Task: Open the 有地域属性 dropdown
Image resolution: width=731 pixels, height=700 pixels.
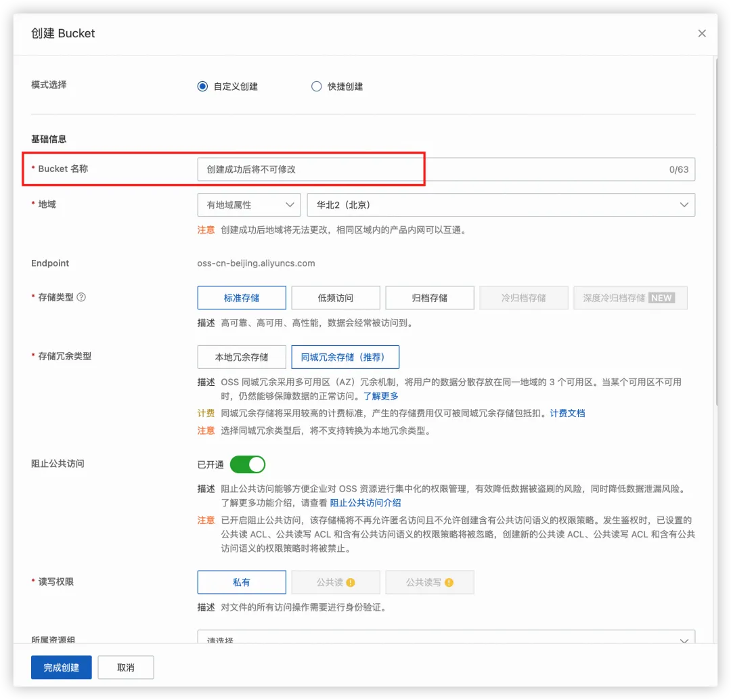Action: click(249, 204)
